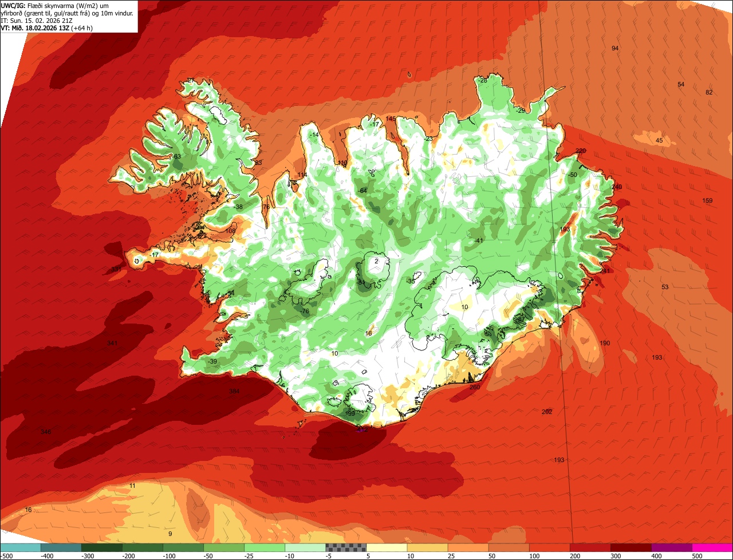Click the '45' flux value on the map
This screenshot has width=733, height=560.
pyautogui.click(x=659, y=140)
